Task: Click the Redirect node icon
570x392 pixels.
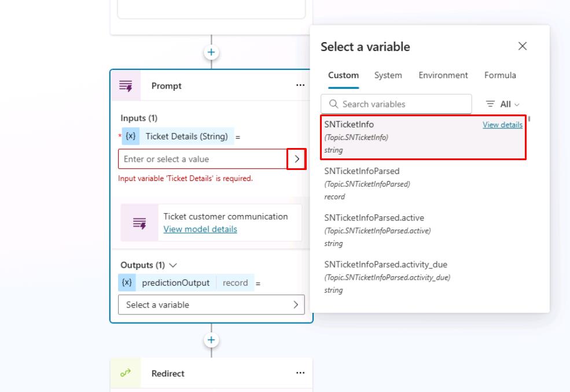Action: pos(127,373)
